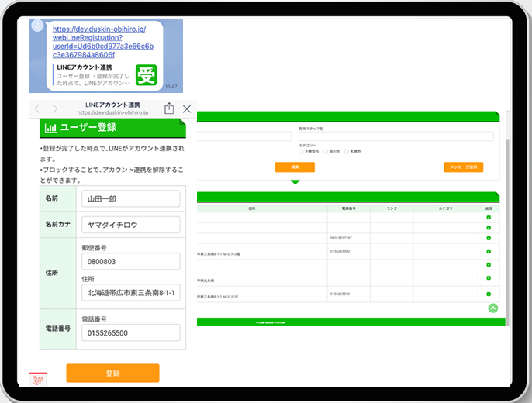Click the LINE ORDER SYSTEM footer text
Viewport: 532px width, 403px height.
(271, 322)
